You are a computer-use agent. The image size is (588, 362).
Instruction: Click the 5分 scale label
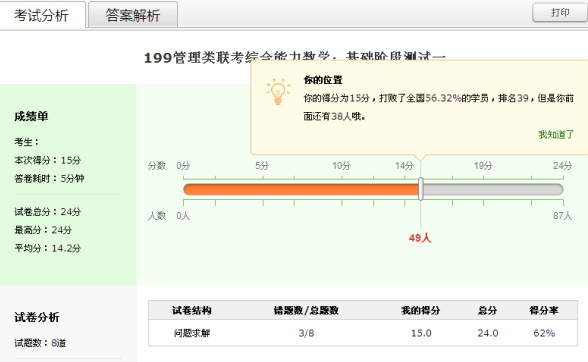(262, 165)
